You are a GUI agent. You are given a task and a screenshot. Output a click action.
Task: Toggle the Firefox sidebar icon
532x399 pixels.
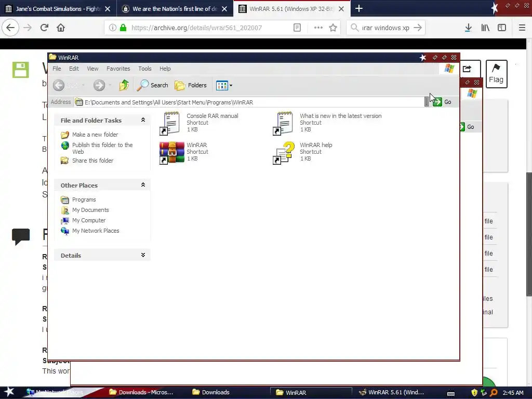point(502,28)
